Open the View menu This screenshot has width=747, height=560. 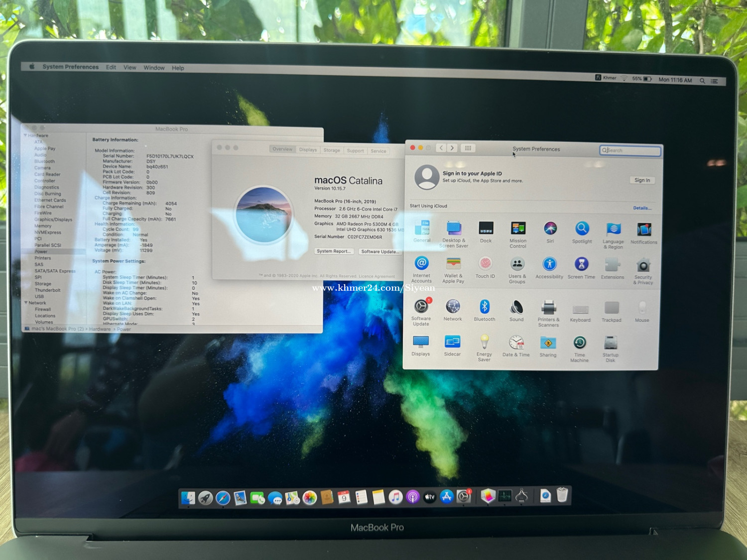130,67
